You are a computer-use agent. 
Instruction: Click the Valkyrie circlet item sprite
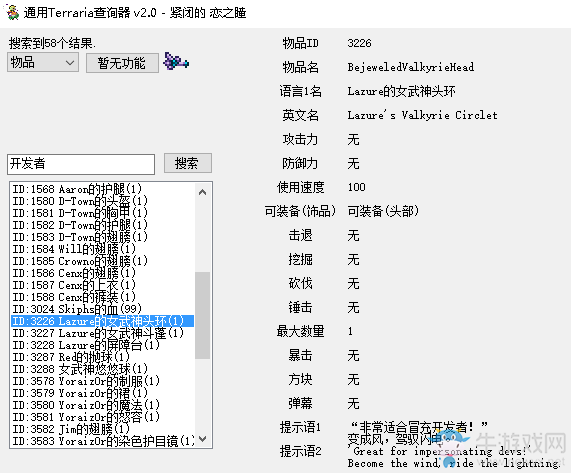click(x=176, y=61)
